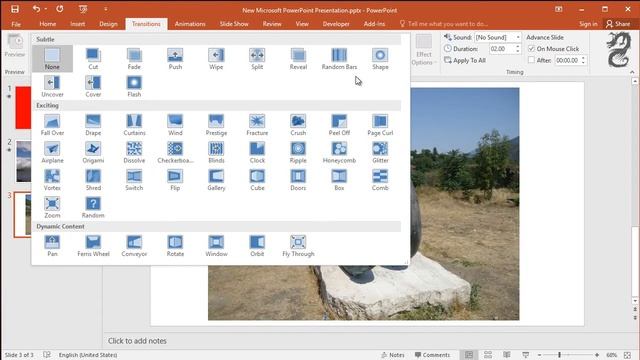Image resolution: width=640 pixels, height=360 pixels.
Task: Select the Random Bars transition
Action: coord(339,59)
